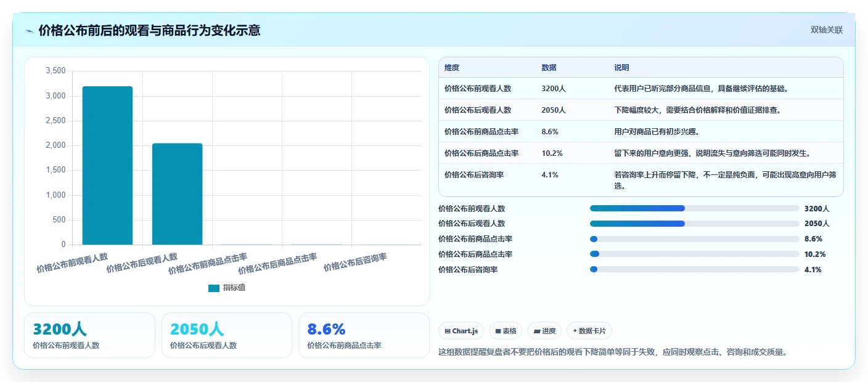Click the x-axis label 价格公布前商品点击率
Image resolution: width=868 pixels, height=382 pixels.
point(208,263)
